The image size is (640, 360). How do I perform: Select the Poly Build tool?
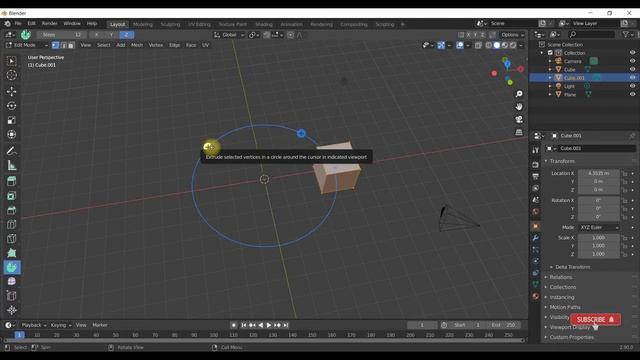click(11, 253)
